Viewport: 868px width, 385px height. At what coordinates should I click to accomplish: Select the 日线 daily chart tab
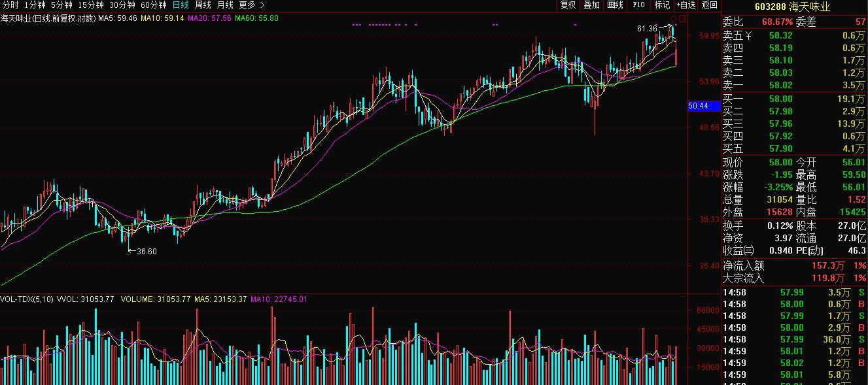coord(181,5)
